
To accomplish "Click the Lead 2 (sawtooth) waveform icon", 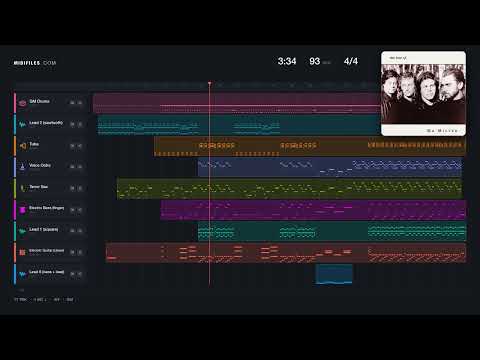I will tap(23, 124).
